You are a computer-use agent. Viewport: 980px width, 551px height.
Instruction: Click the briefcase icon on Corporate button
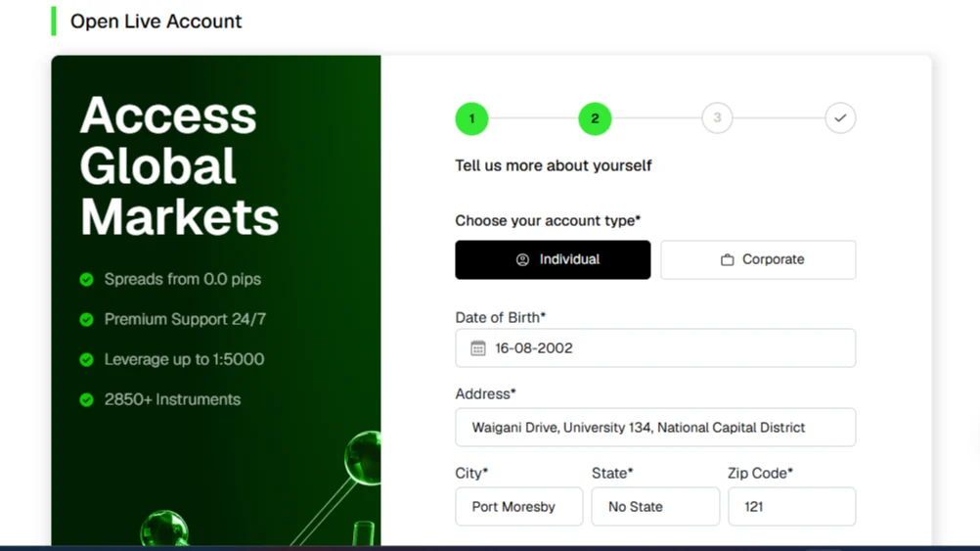pos(727,259)
